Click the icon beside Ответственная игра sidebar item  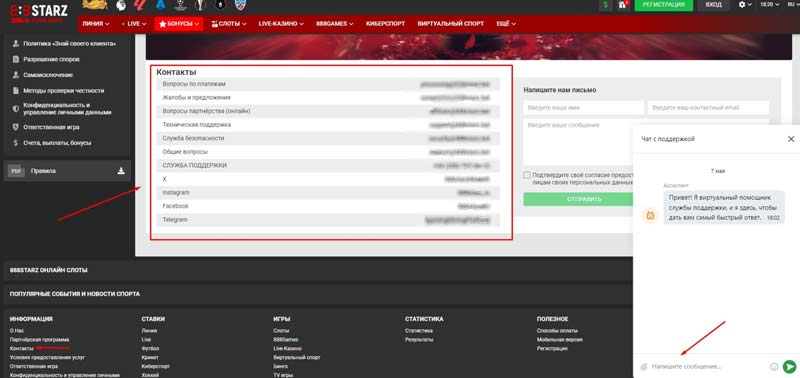click(x=16, y=128)
